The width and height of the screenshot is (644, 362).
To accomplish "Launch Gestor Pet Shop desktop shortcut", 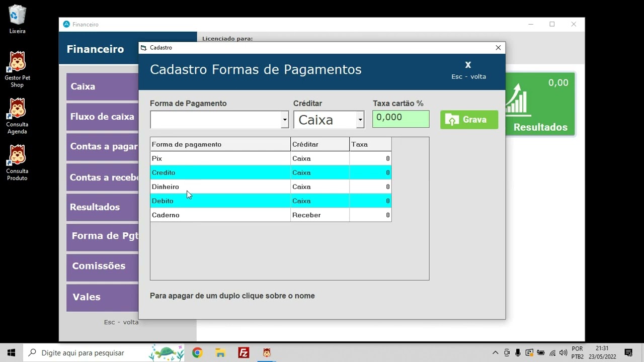I will [x=17, y=69].
